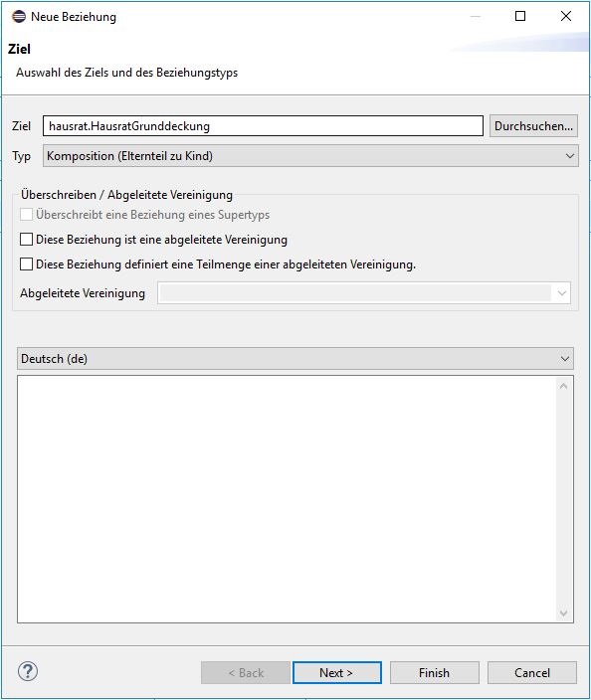Click the Finish button
This screenshot has width=591, height=700.
pyautogui.click(x=434, y=672)
